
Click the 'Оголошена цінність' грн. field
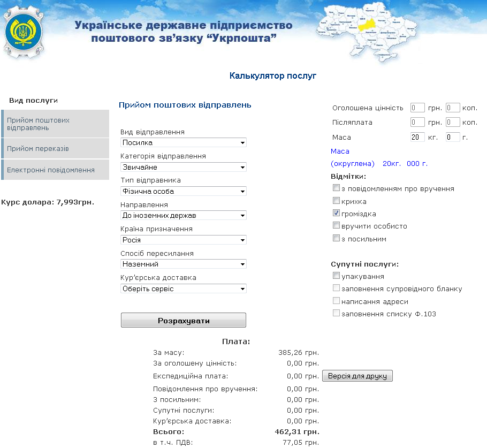[x=417, y=108]
